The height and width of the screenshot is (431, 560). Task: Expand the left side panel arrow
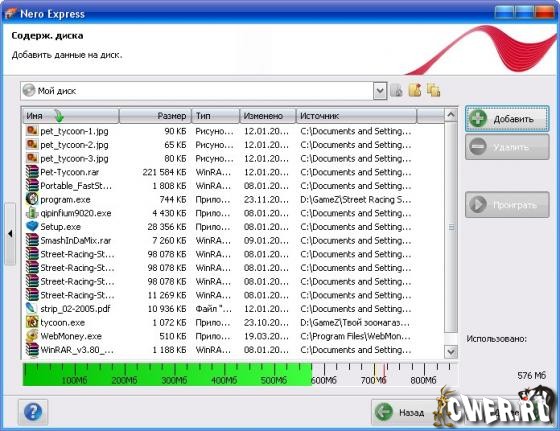tap(10, 234)
